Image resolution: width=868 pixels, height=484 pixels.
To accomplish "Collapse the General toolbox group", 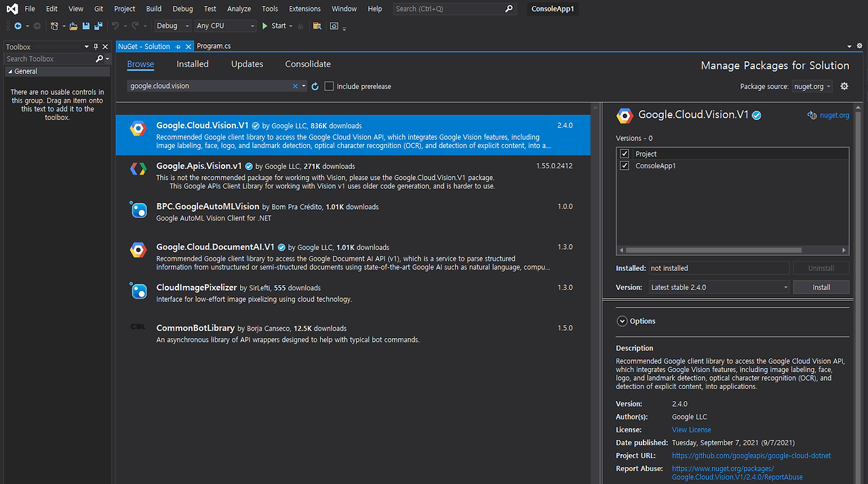I will pos(10,71).
